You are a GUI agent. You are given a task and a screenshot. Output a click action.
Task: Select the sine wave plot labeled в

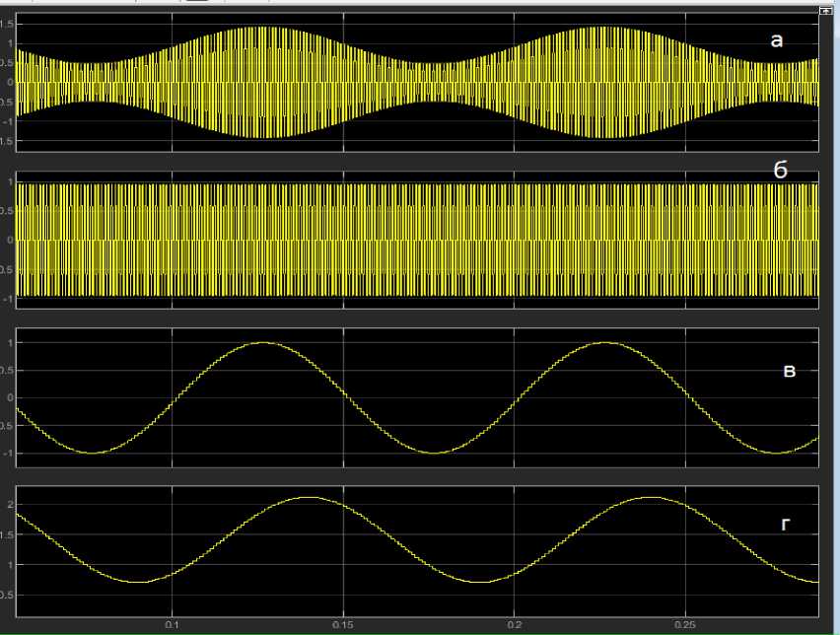coord(417,397)
